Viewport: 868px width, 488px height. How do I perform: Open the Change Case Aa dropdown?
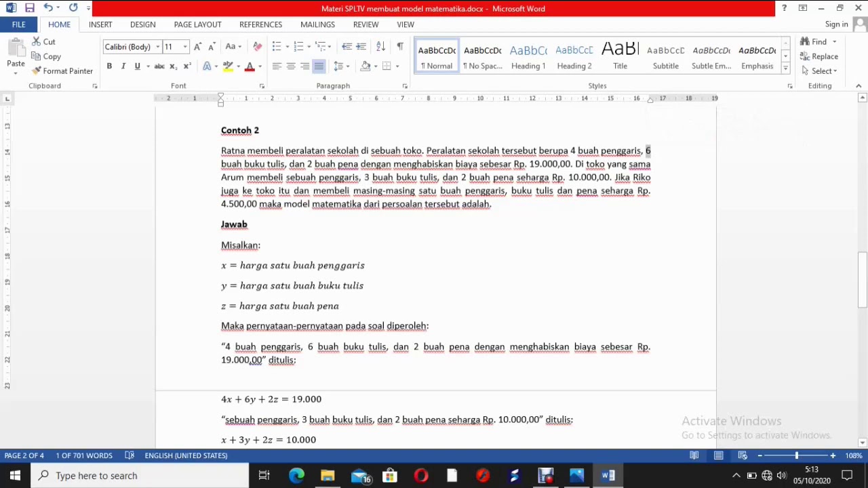[233, 47]
